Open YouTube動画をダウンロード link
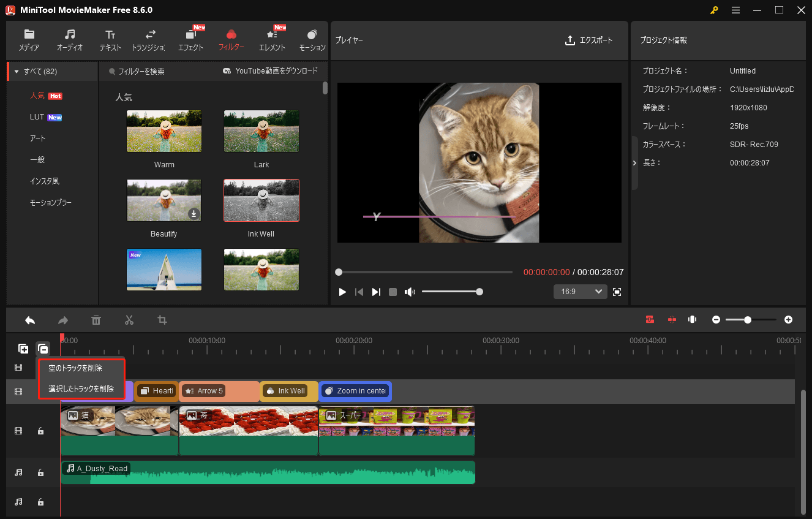812x519 pixels. click(x=269, y=70)
